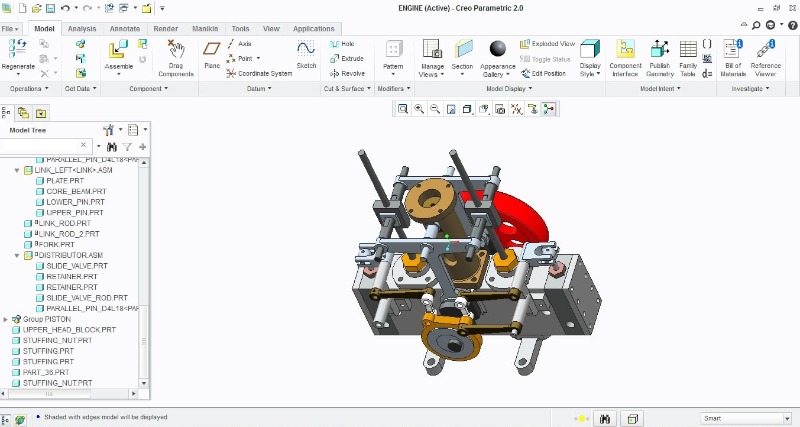This screenshot has height=427, width=800.
Task: Open the Operations group dropdown
Action: [30, 89]
